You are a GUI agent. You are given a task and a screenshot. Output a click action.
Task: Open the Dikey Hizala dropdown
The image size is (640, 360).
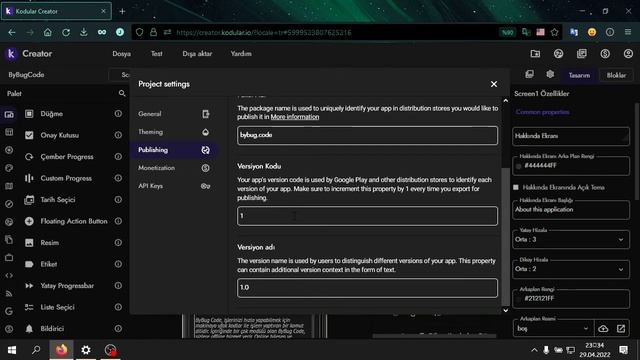571,269
